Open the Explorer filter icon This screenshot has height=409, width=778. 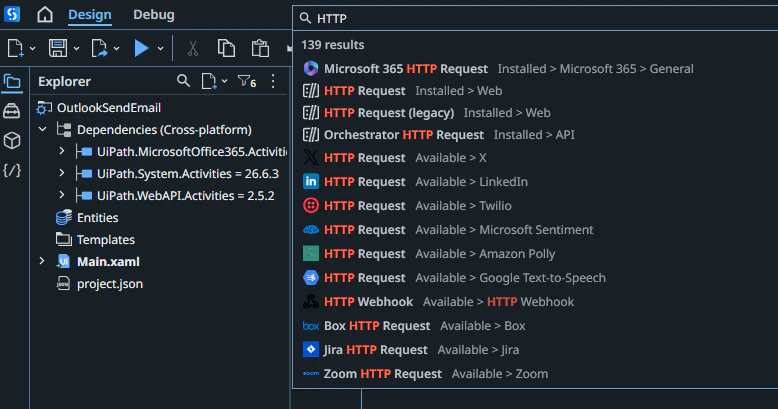(247, 81)
